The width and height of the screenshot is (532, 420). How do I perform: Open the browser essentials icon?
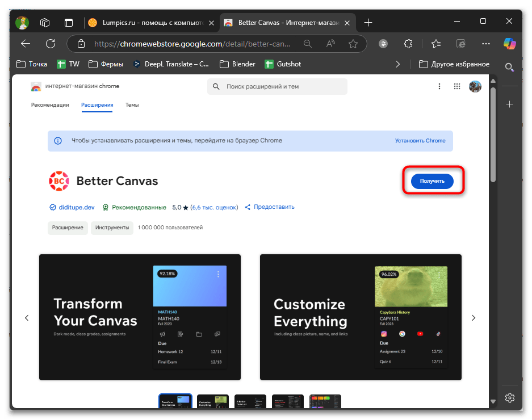pos(461,44)
